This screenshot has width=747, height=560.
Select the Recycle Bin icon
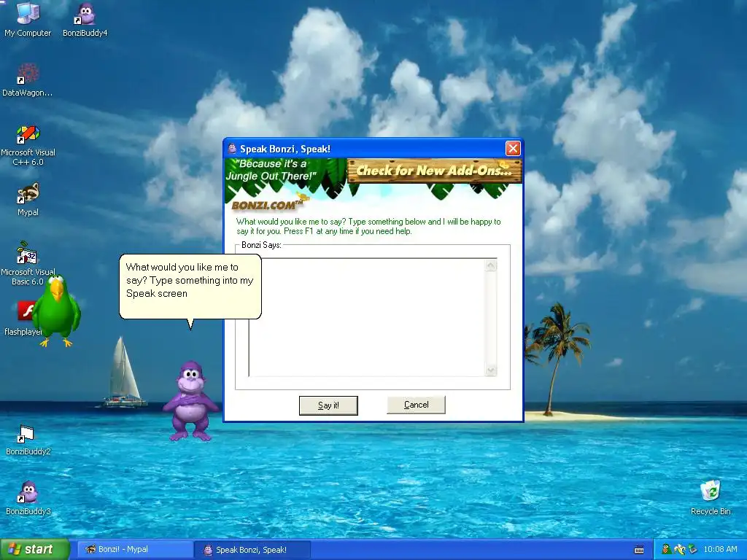(x=711, y=497)
